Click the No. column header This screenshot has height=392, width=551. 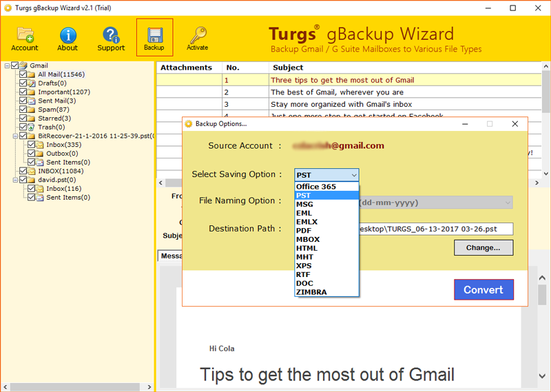[x=245, y=68]
